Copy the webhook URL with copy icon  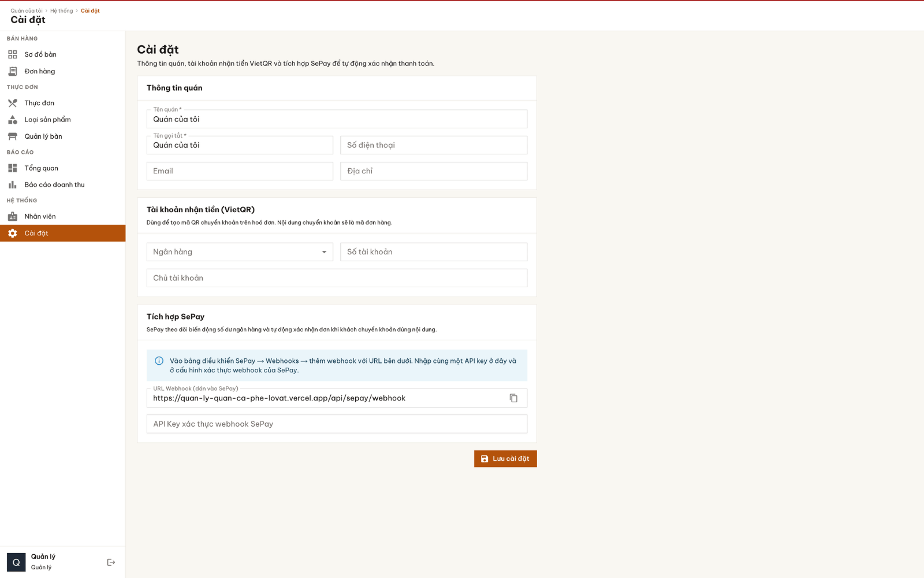pyautogui.click(x=513, y=398)
